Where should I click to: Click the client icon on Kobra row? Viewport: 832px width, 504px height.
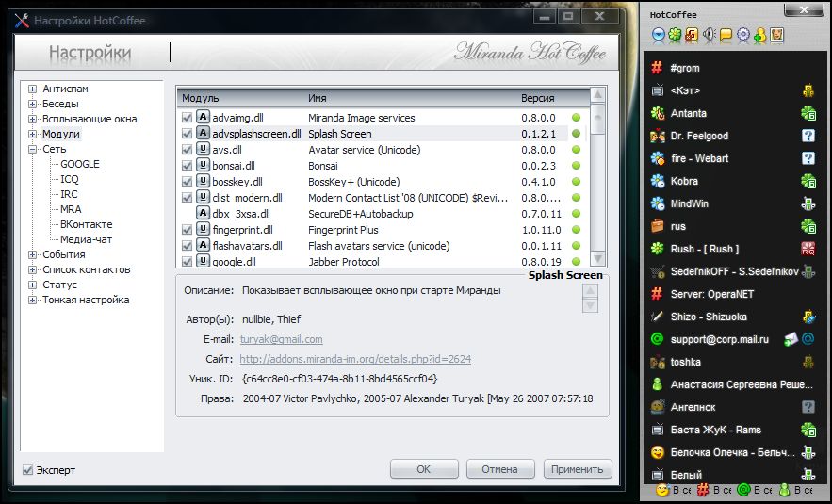point(808,181)
